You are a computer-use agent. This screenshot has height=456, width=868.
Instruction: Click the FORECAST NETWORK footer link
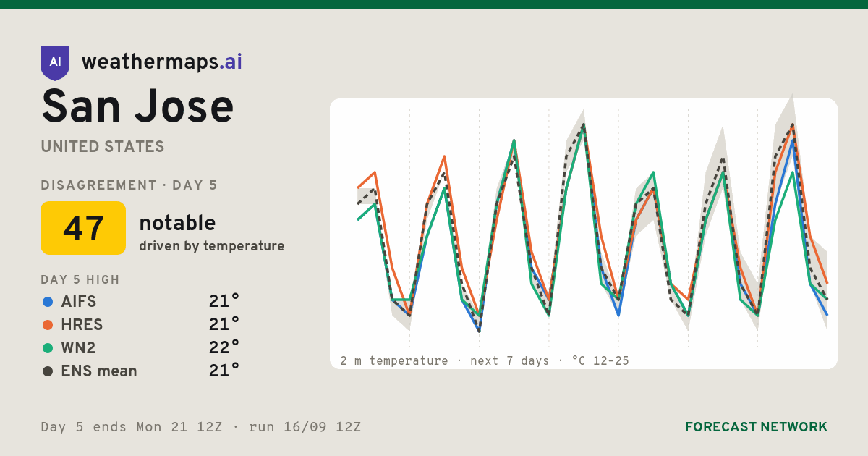point(757,427)
